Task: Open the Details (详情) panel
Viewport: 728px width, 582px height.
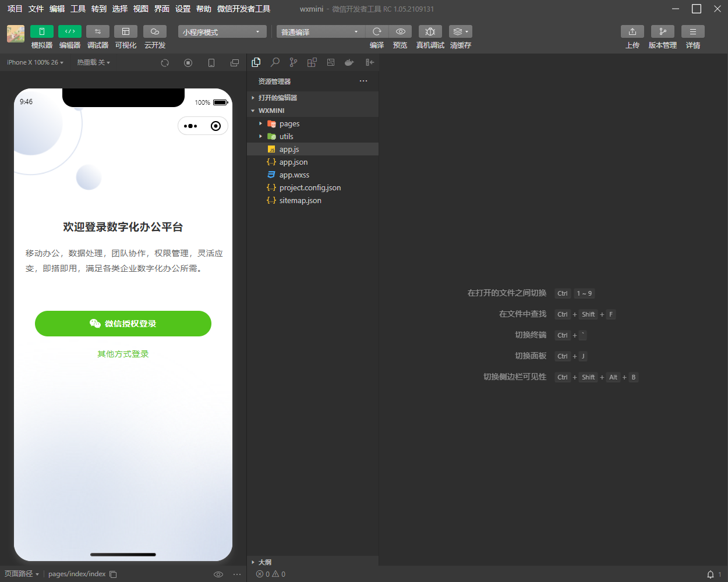Action: click(692, 31)
